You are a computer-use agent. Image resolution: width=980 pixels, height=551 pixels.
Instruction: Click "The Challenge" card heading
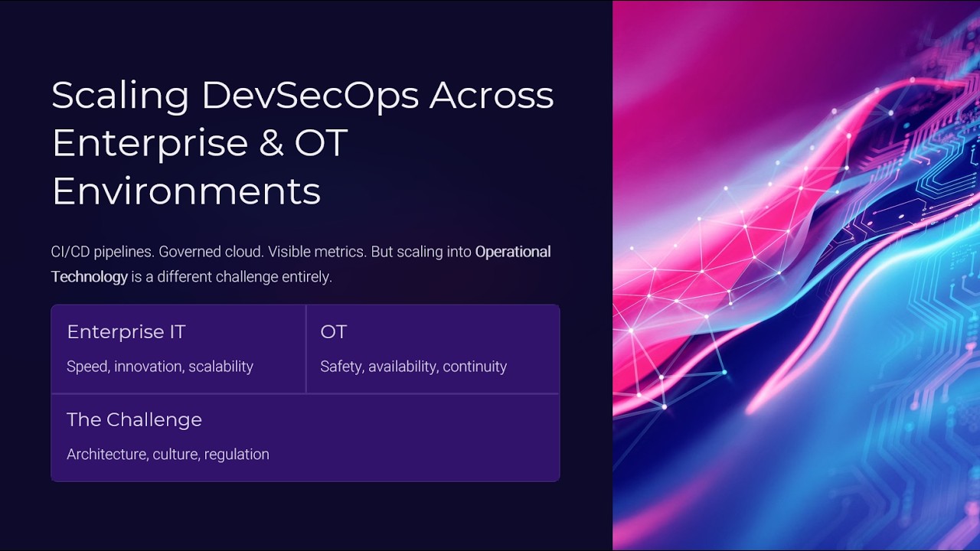[134, 419]
